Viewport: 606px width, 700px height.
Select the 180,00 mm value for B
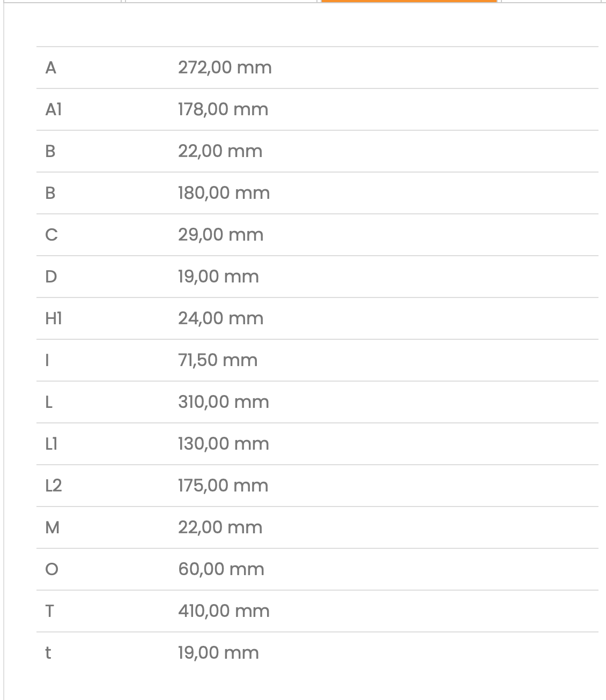click(x=224, y=193)
